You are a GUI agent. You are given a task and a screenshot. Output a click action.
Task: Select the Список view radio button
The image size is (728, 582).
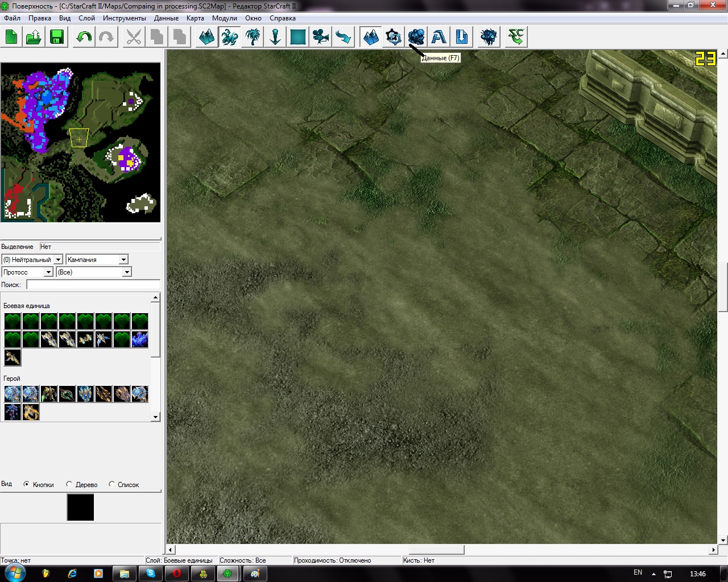coord(111,484)
